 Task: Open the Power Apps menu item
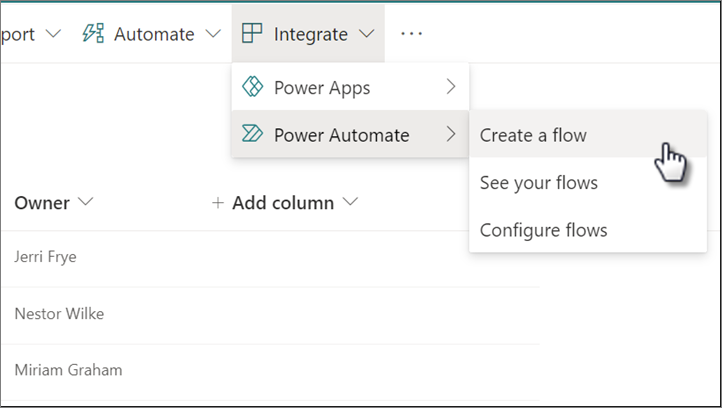pyautogui.click(x=350, y=87)
